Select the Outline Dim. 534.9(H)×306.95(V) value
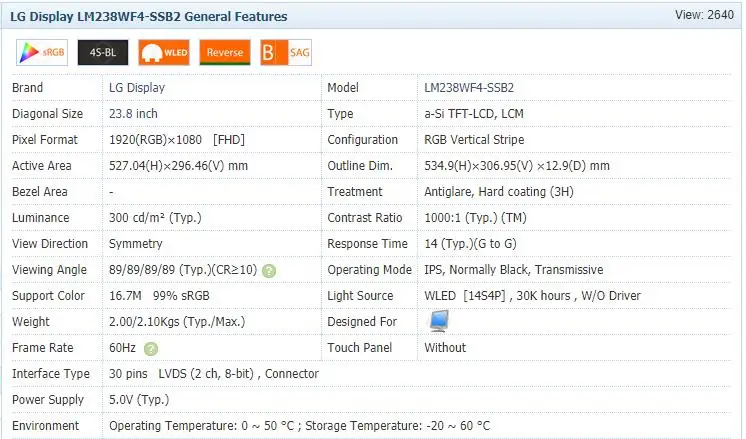The image size is (746, 439). coord(517,166)
